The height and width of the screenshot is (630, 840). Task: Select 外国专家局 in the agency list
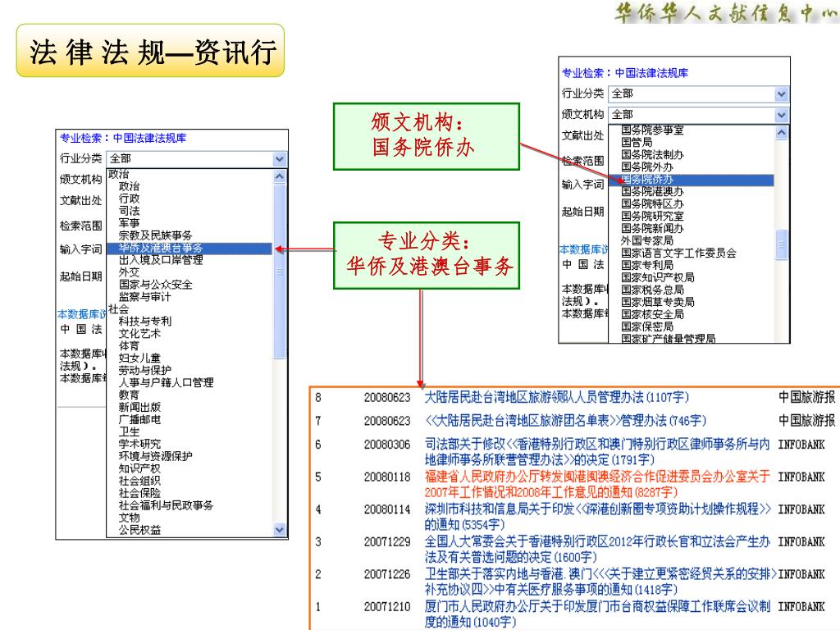[647, 241]
